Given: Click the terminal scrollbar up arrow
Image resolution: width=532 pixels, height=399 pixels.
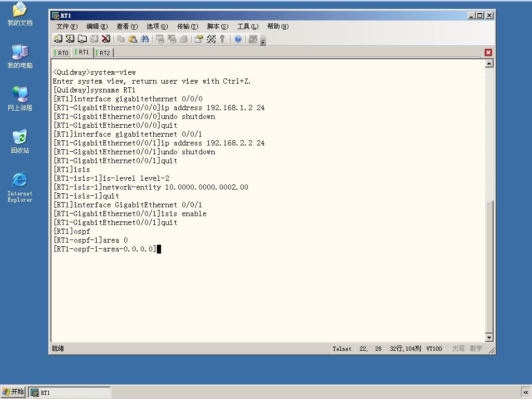Looking at the screenshot, I should pos(489,63).
